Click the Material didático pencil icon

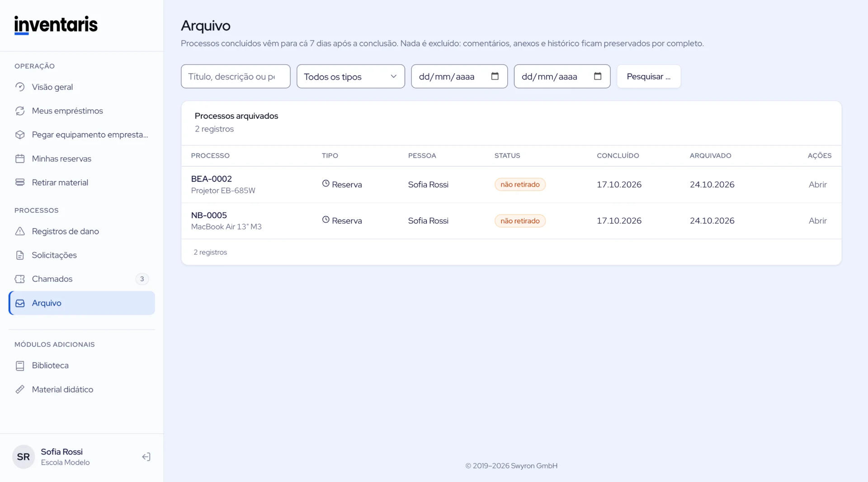click(20, 389)
